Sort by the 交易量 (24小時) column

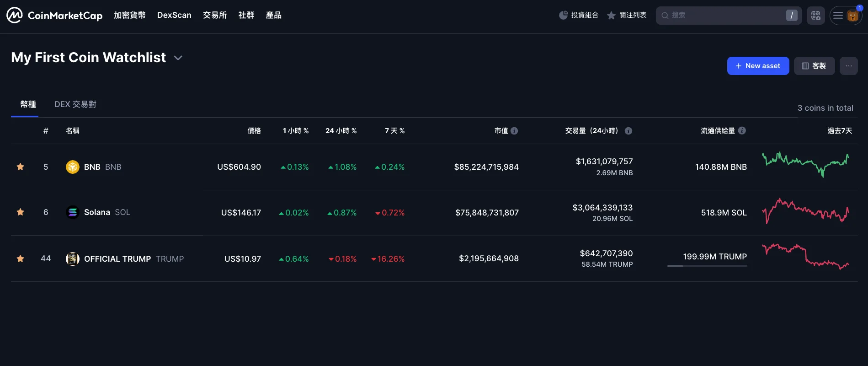593,131
